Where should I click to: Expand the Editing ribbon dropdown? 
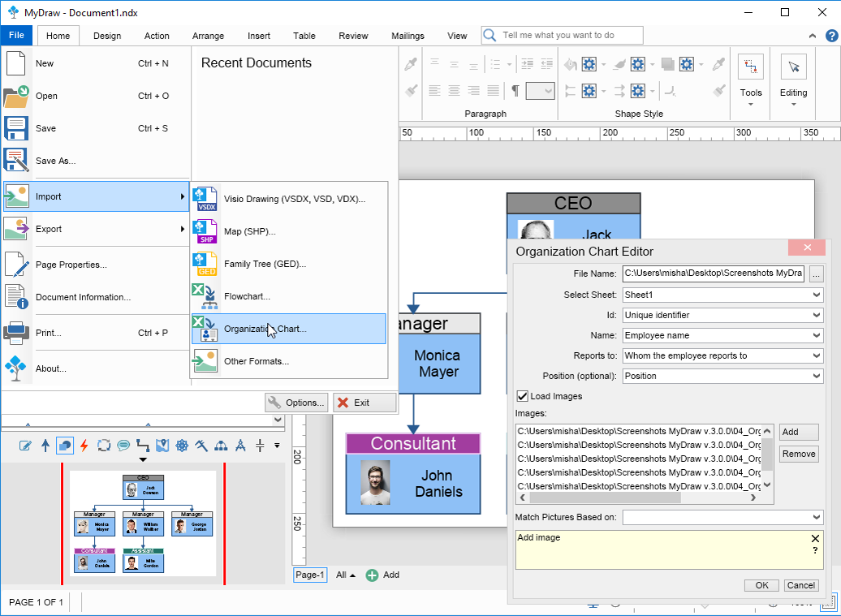(793, 105)
